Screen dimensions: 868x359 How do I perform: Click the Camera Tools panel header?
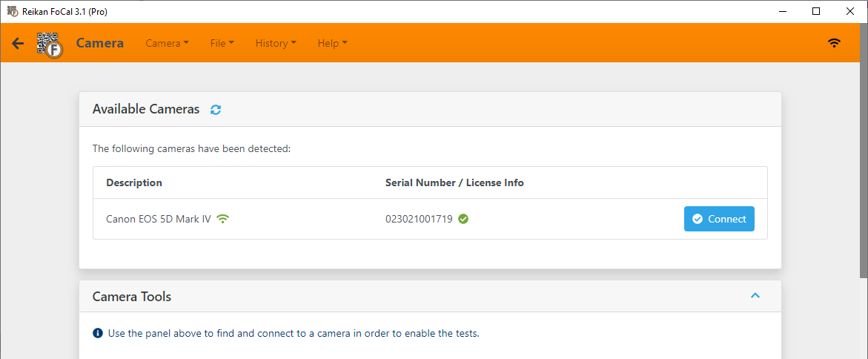point(132,297)
